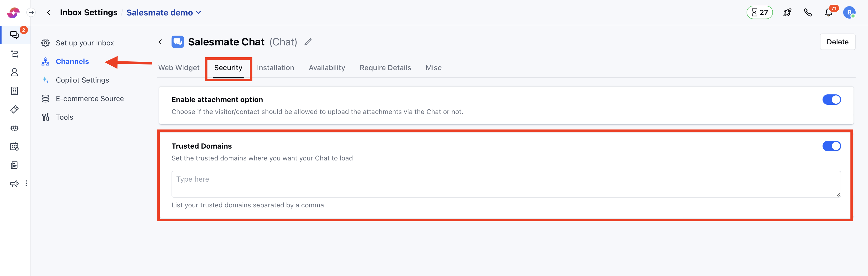Collapse the Salesmate Chat settings with back chevron
The width and height of the screenshot is (868, 276).
click(x=160, y=42)
